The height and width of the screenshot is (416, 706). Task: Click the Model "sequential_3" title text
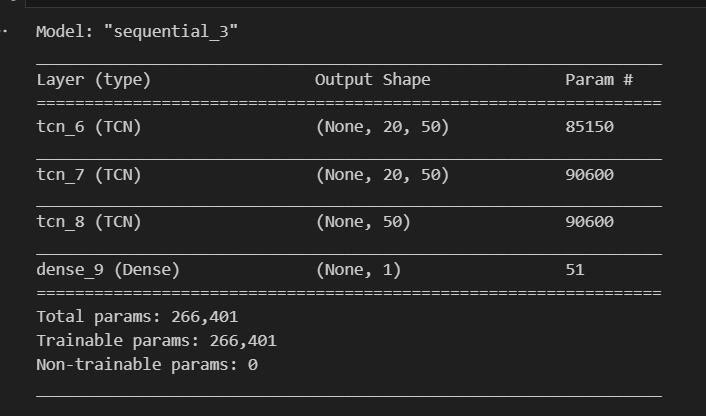click(x=137, y=32)
